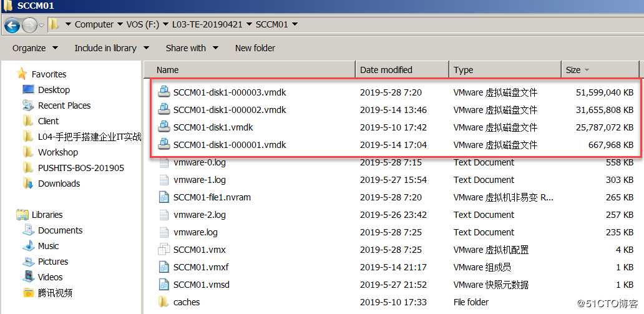Expand the dropdown arrow before Computer
The image size is (644, 314).
pyautogui.click(x=68, y=25)
